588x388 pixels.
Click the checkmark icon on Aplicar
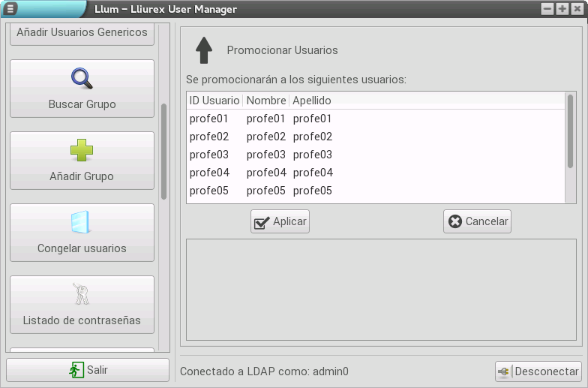pos(262,222)
